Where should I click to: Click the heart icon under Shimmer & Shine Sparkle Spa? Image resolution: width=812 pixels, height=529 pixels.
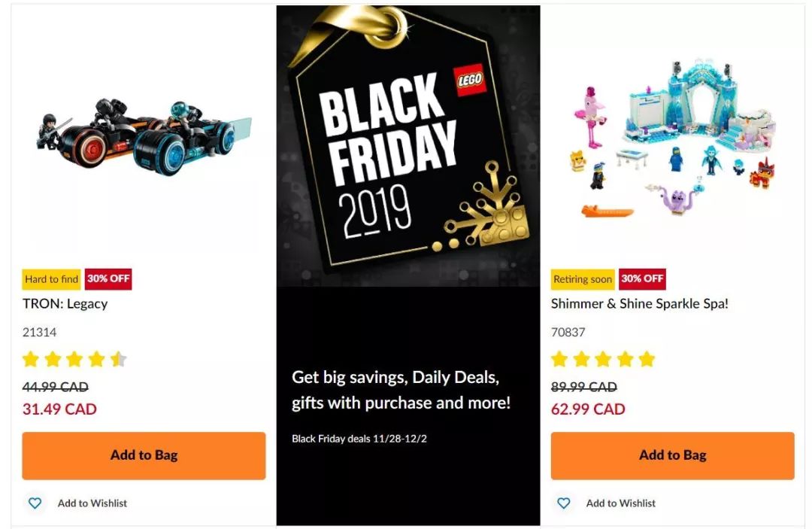pyautogui.click(x=563, y=503)
